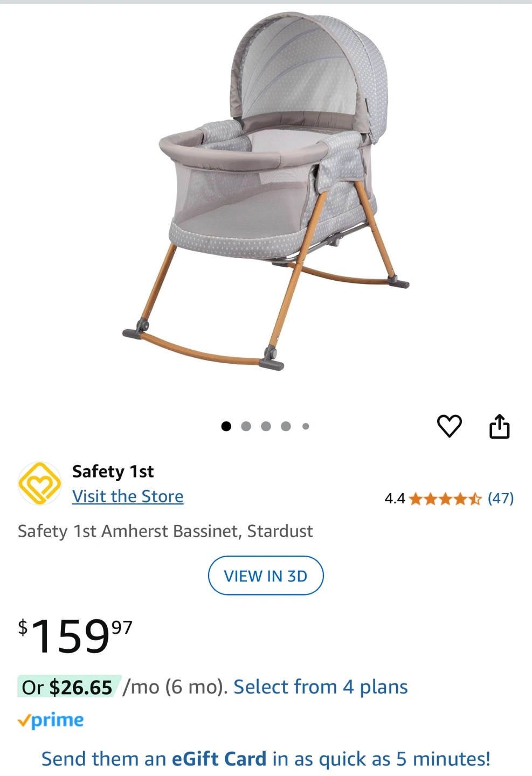Open the Select from 4 plans link

(321, 687)
